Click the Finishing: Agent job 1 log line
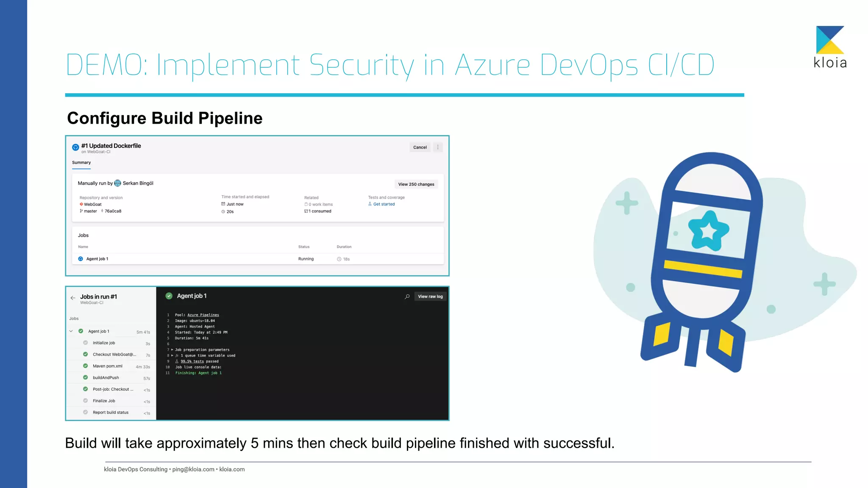868x488 pixels. (x=198, y=373)
